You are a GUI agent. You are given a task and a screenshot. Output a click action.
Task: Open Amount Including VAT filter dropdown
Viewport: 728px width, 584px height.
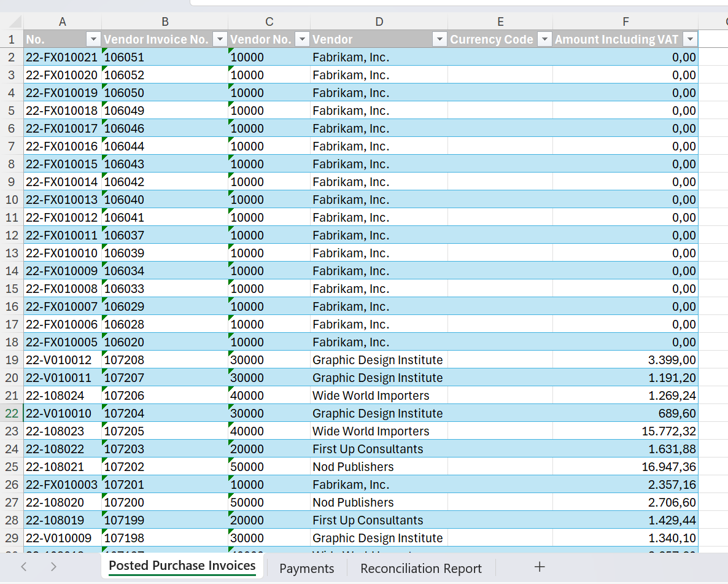[690, 39]
